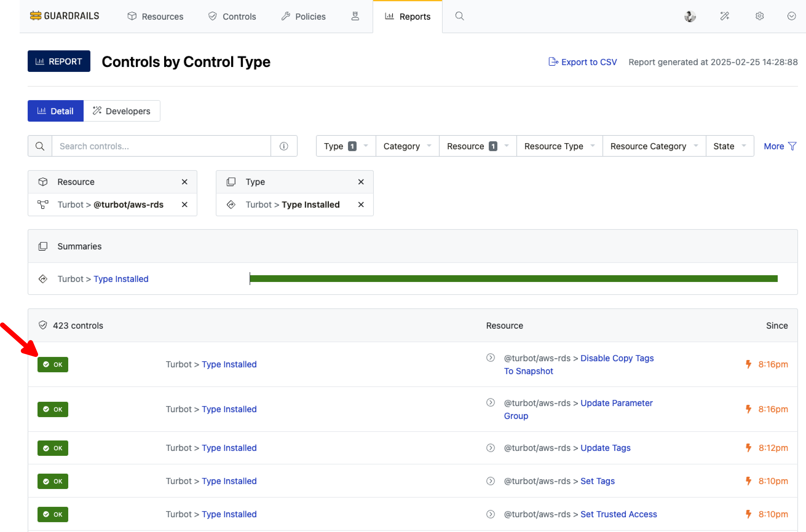This screenshot has width=806, height=532.
Task: Click the person icon next to Policies
Action: [x=355, y=16]
